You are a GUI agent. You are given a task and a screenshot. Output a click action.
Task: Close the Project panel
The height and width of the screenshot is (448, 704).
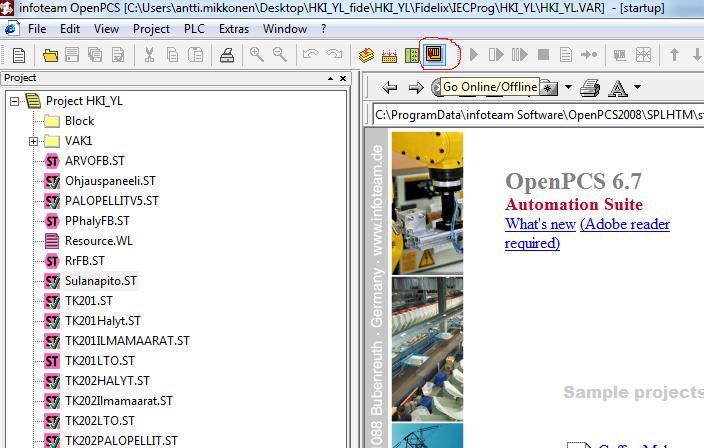[x=343, y=78]
